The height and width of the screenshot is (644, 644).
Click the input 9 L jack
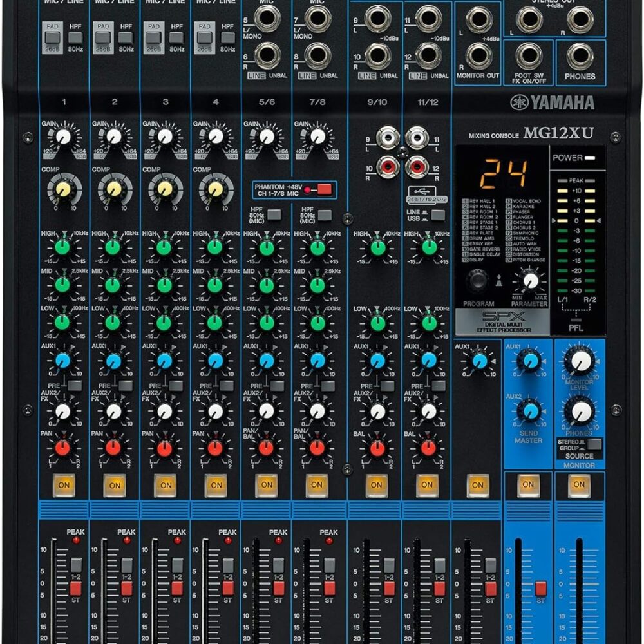pos(377,19)
